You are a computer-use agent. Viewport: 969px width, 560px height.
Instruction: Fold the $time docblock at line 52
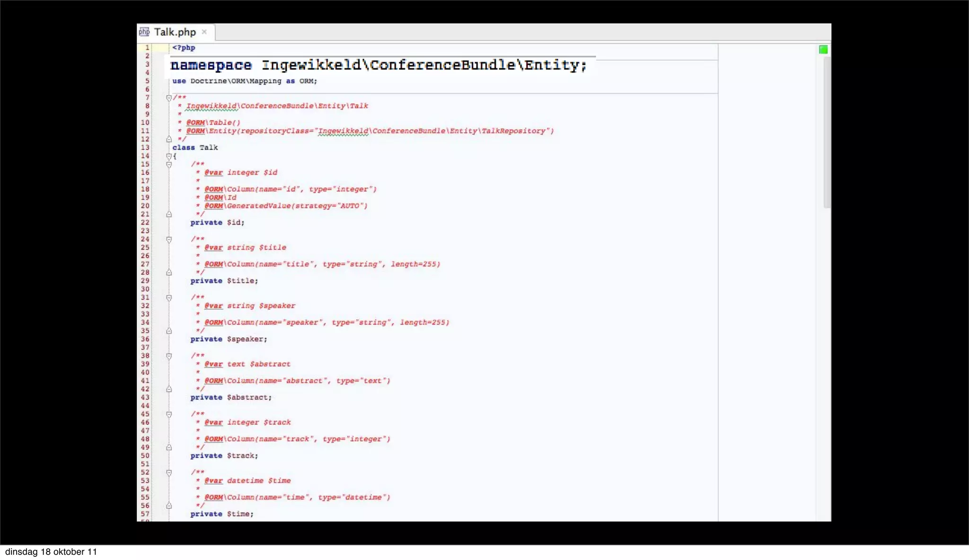(169, 472)
